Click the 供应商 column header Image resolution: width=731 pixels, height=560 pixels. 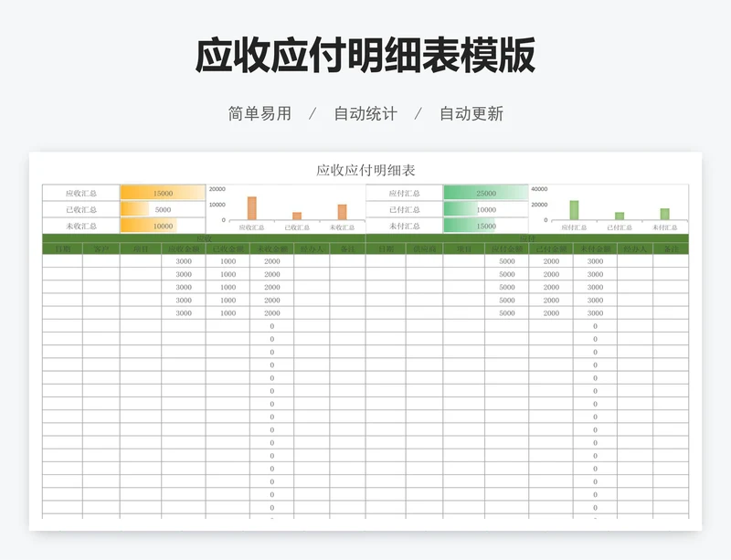coord(424,248)
